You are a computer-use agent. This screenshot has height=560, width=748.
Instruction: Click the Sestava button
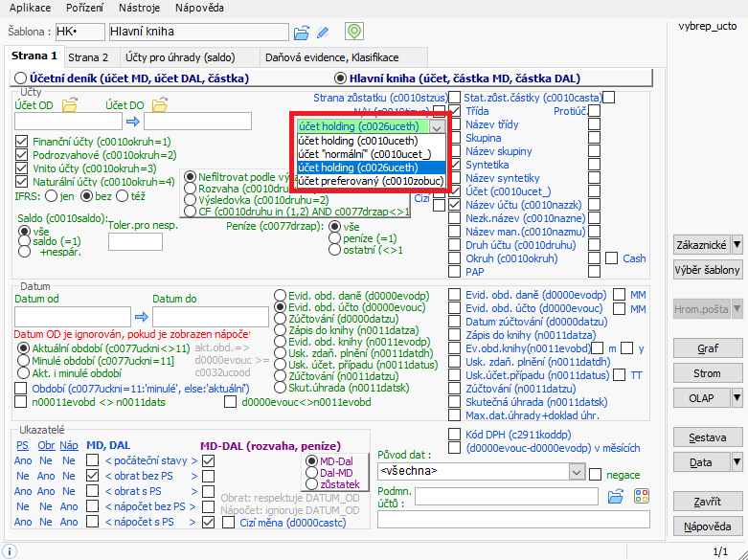coord(707,437)
